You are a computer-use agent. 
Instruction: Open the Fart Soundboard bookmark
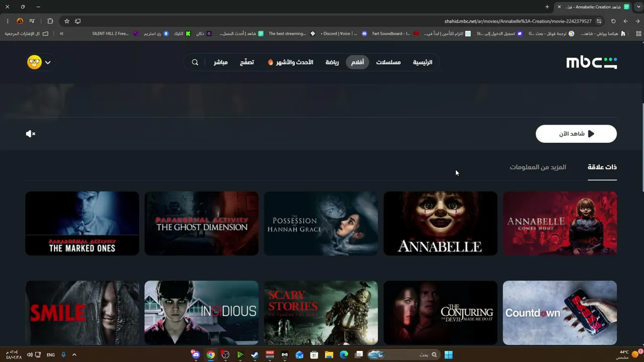pyautogui.click(x=395, y=34)
